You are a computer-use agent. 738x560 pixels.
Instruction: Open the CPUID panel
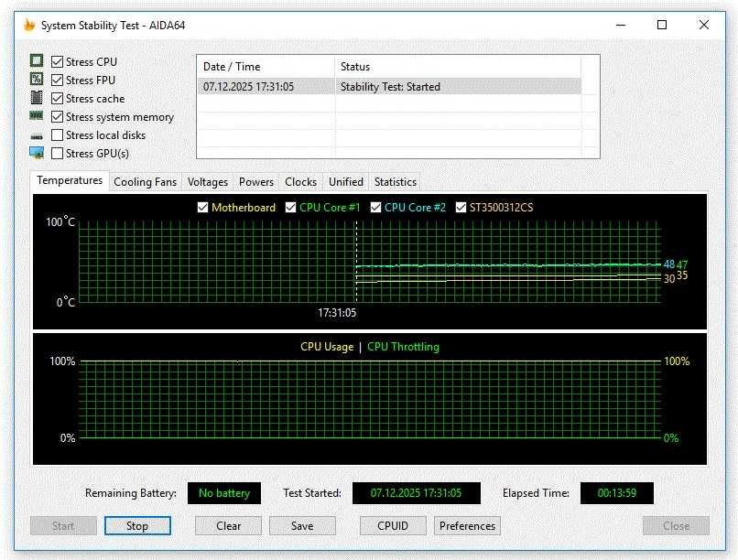pyautogui.click(x=393, y=525)
